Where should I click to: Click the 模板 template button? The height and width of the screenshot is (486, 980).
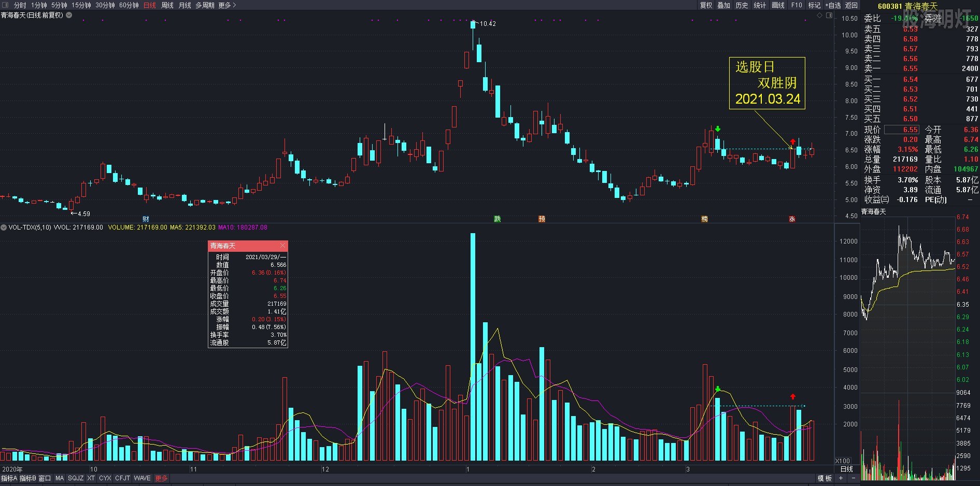click(x=825, y=478)
